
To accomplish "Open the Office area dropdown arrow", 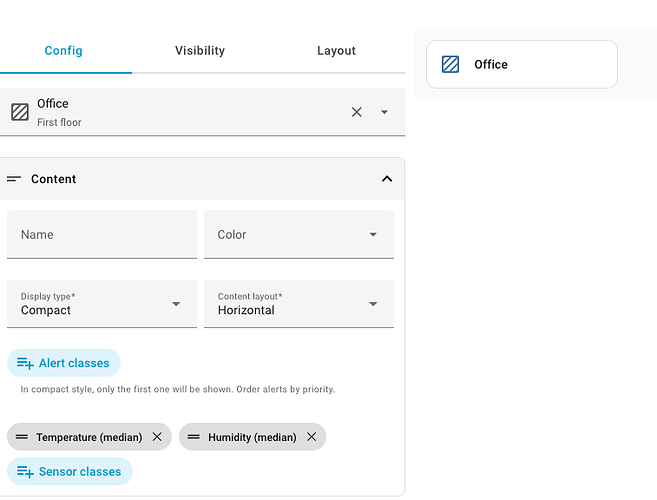I will 384,112.
